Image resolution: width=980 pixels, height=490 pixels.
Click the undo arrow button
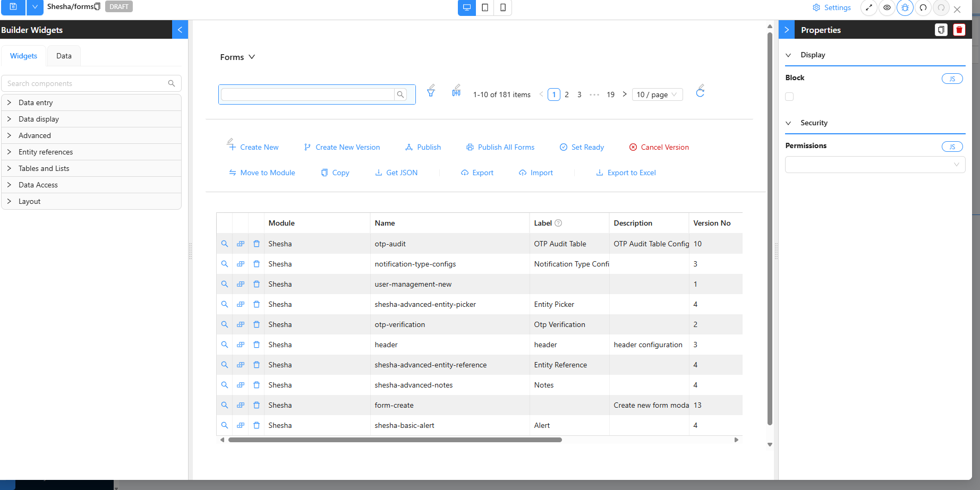coord(923,8)
